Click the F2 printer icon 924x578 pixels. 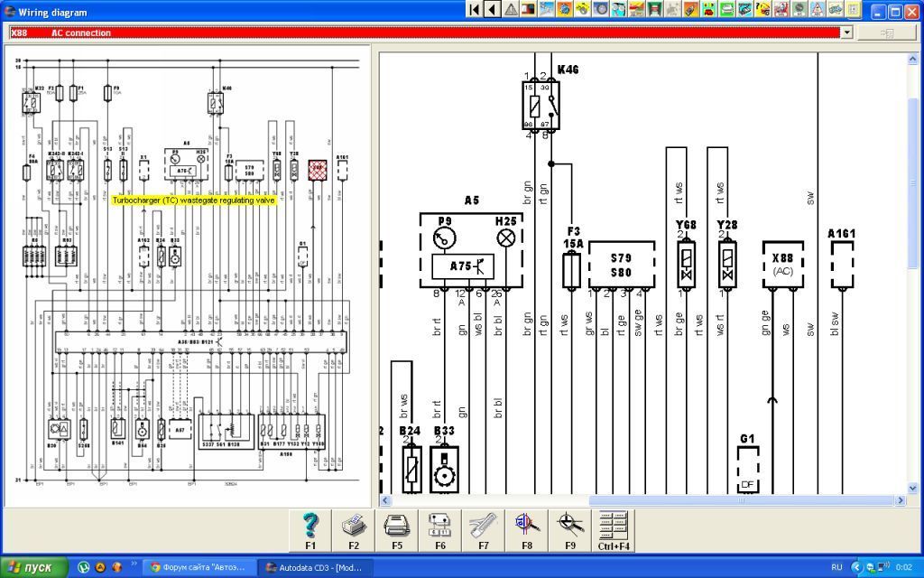[354, 530]
